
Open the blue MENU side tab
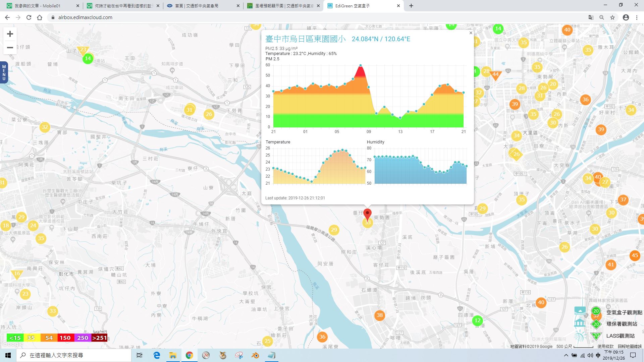[x=4, y=72]
